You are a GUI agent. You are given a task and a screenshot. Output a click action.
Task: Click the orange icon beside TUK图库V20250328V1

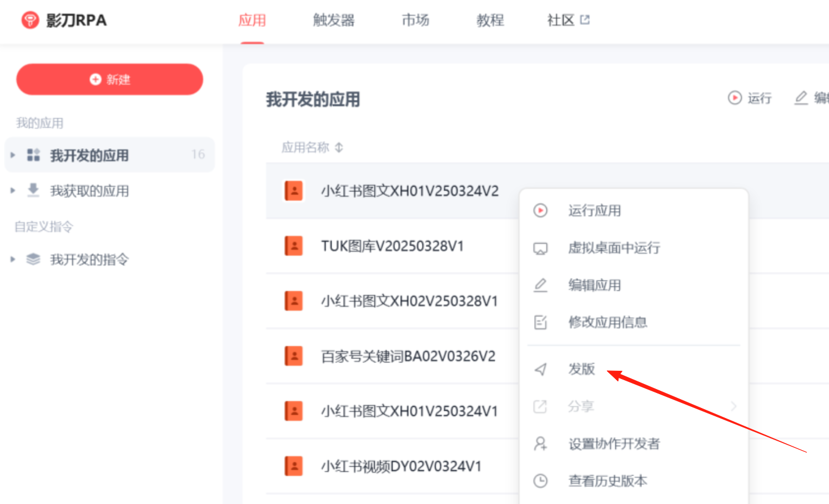294,245
